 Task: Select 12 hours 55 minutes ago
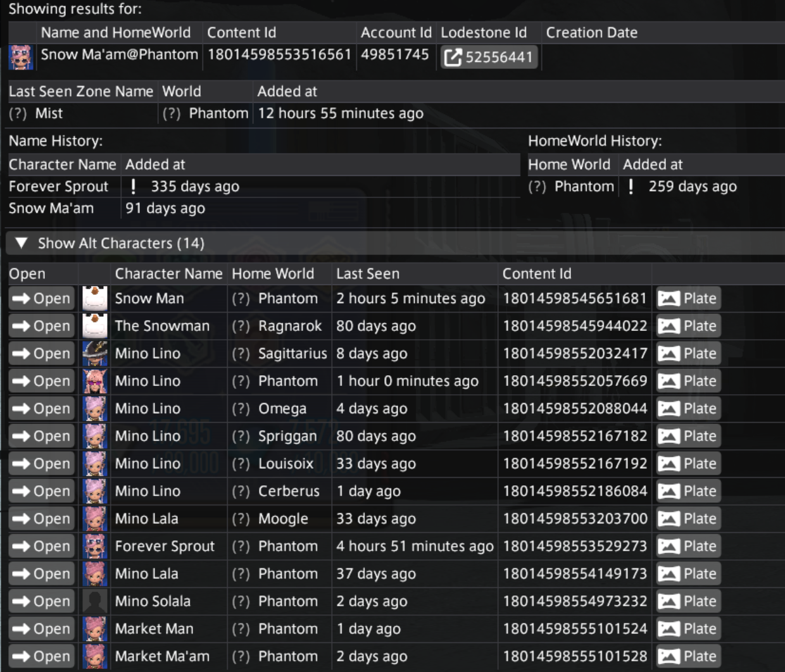[x=341, y=113]
